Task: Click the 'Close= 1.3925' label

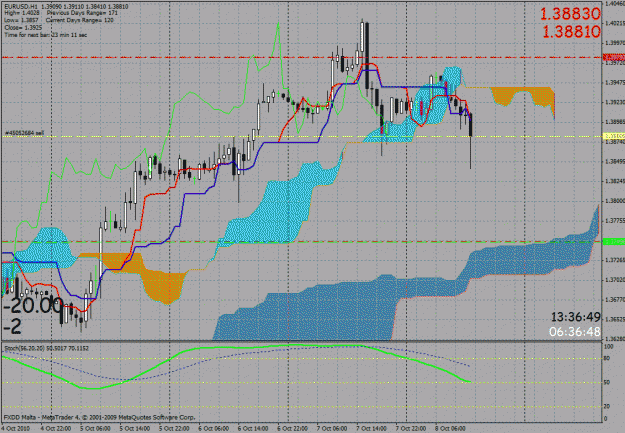Action: [23, 28]
